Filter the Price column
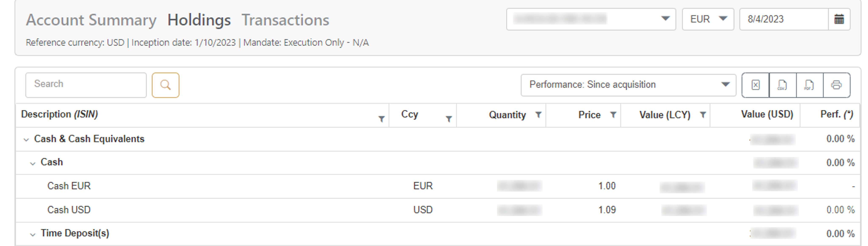 [x=613, y=115]
